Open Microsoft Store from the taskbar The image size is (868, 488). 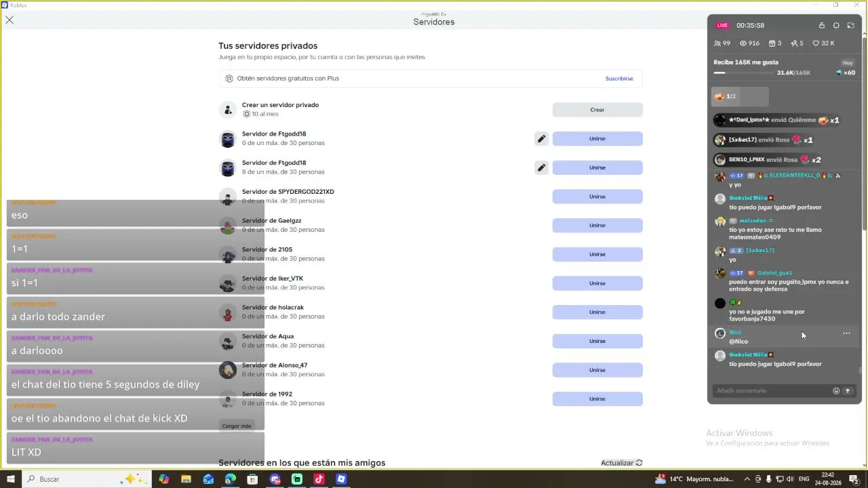(x=253, y=479)
